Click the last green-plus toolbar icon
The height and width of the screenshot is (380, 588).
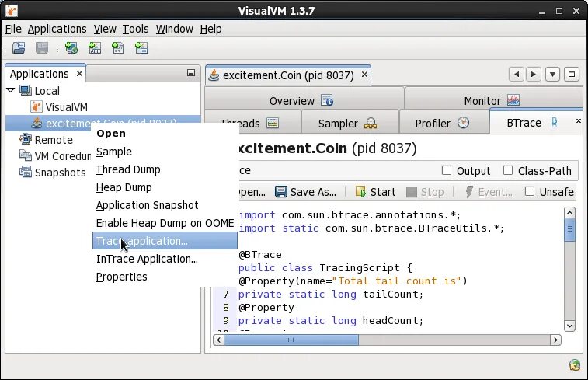click(x=141, y=48)
